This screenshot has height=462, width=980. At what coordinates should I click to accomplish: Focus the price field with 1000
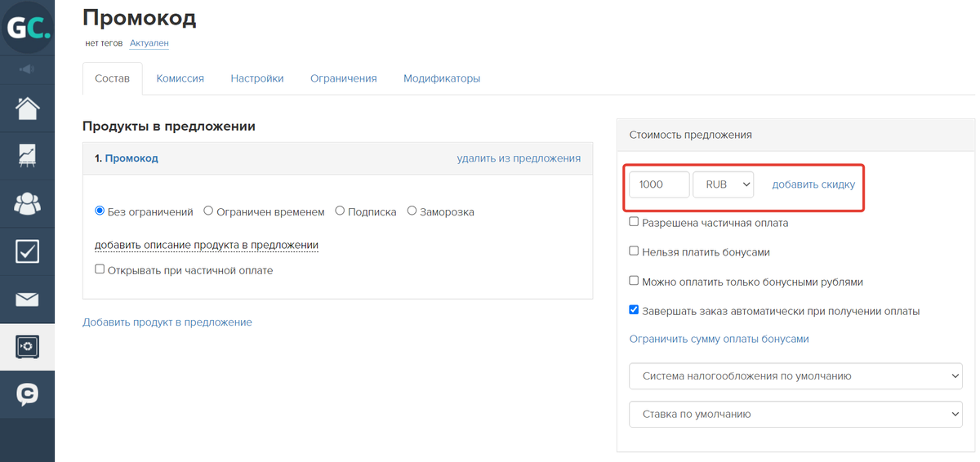coord(659,184)
